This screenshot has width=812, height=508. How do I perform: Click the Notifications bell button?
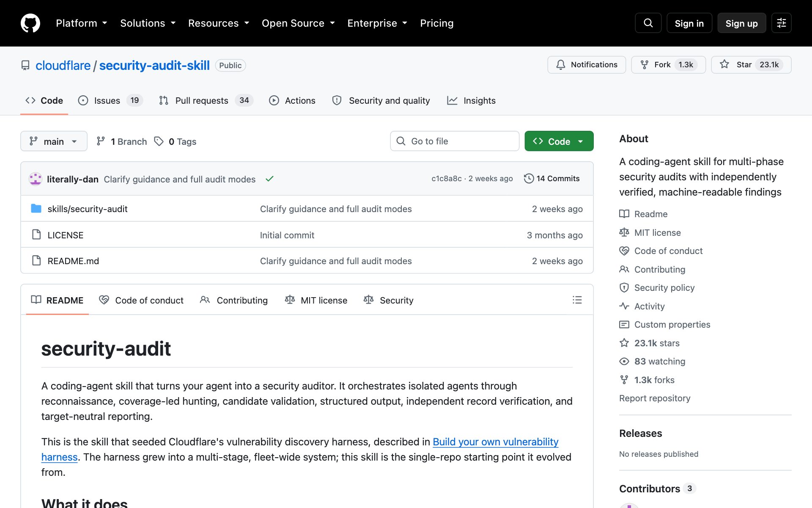tap(587, 65)
